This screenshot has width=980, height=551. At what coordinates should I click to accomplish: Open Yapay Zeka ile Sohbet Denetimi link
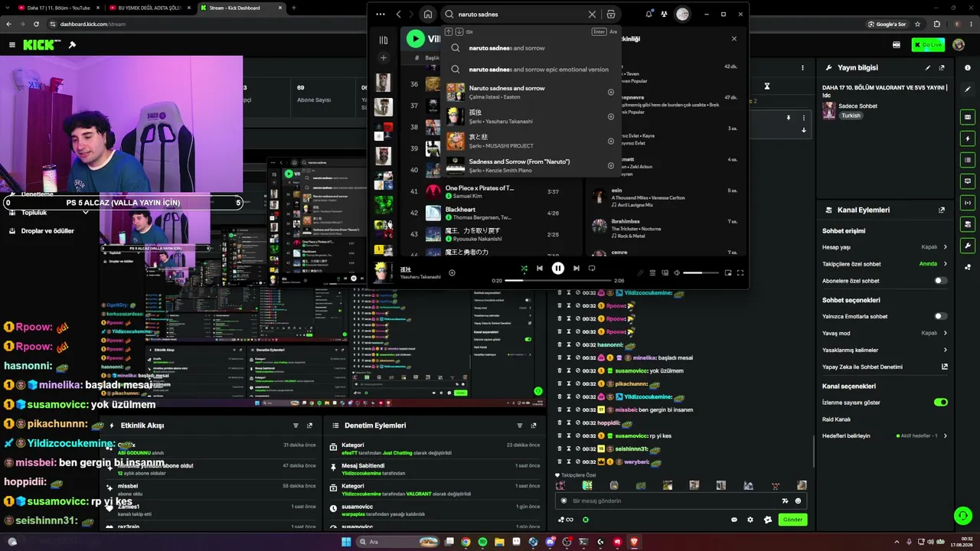click(885, 367)
